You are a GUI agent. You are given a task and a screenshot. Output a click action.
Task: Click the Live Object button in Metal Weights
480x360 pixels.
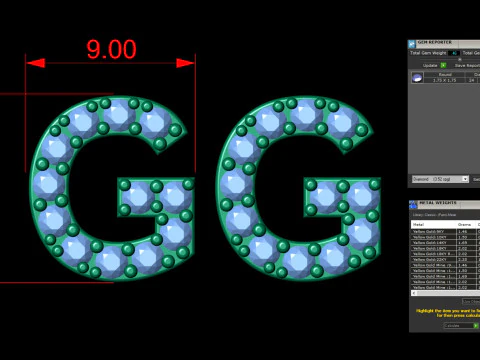(x=471, y=302)
